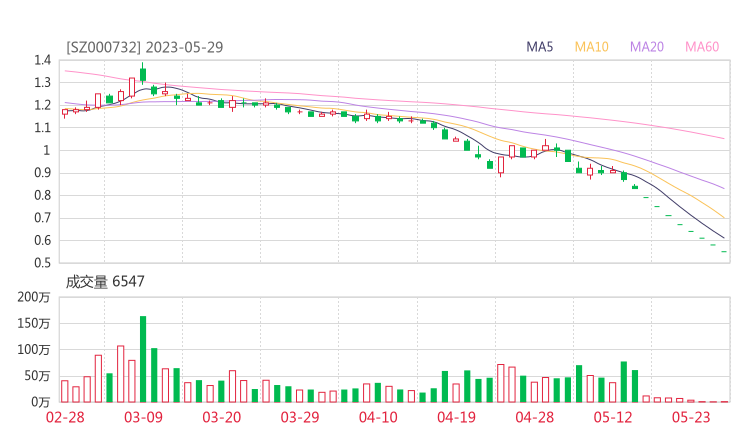Click the MA10 legend label
The height and width of the screenshot is (440, 740).
coord(591,47)
